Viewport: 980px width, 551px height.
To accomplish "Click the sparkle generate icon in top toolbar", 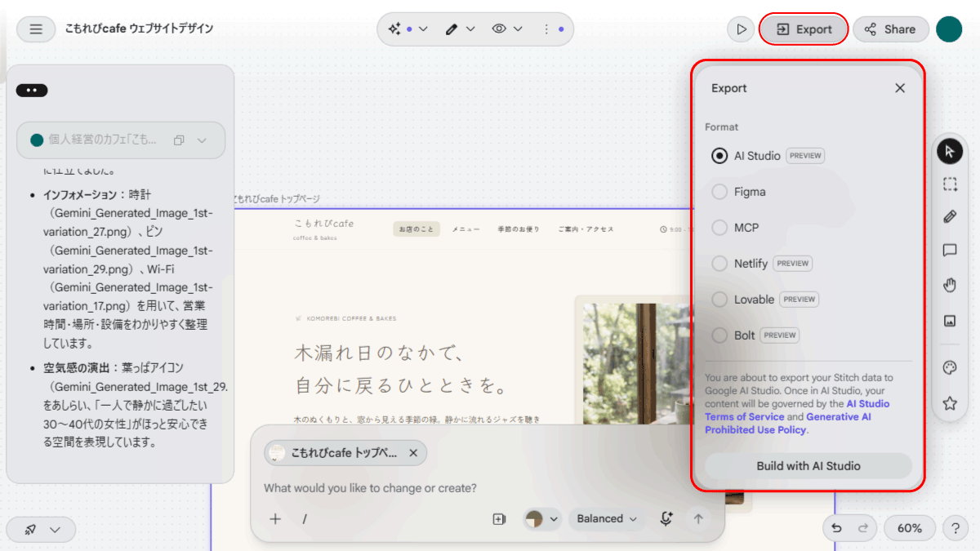I will (395, 29).
